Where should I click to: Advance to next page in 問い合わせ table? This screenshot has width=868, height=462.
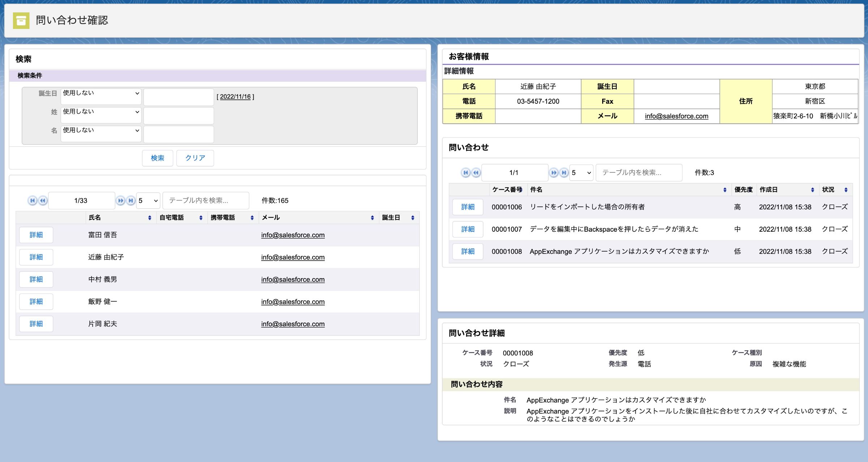[554, 172]
